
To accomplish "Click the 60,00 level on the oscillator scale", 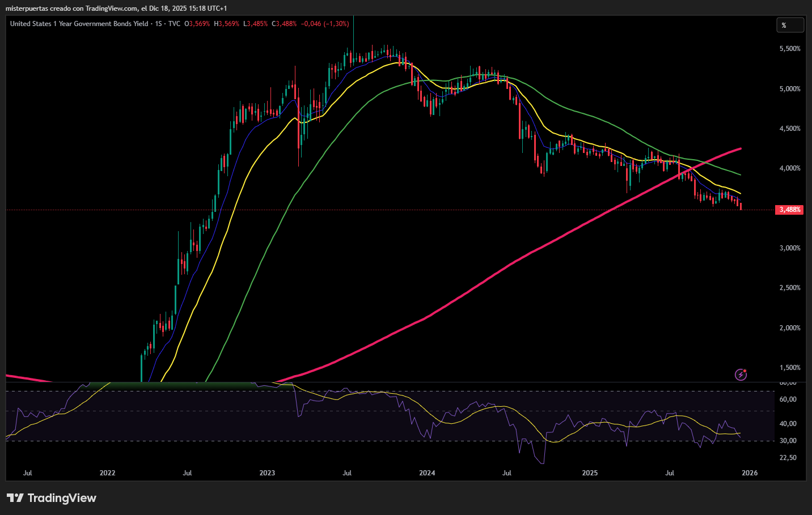I will coord(788,399).
